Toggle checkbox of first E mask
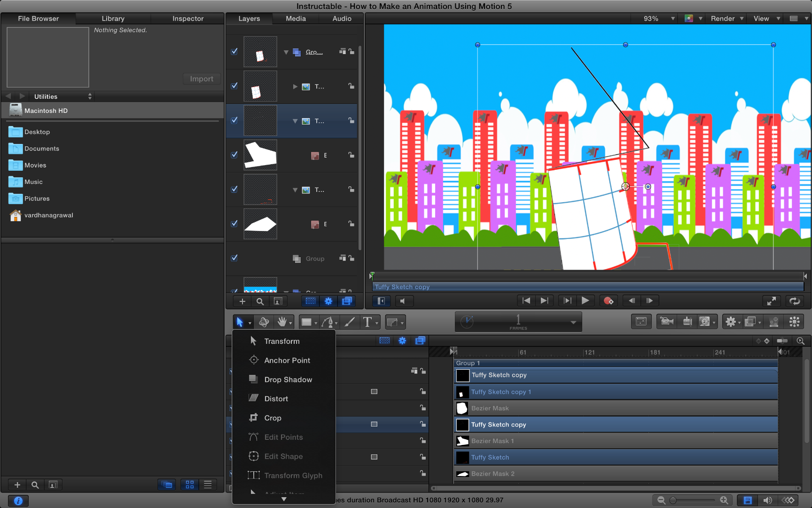812x508 pixels. click(x=234, y=154)
